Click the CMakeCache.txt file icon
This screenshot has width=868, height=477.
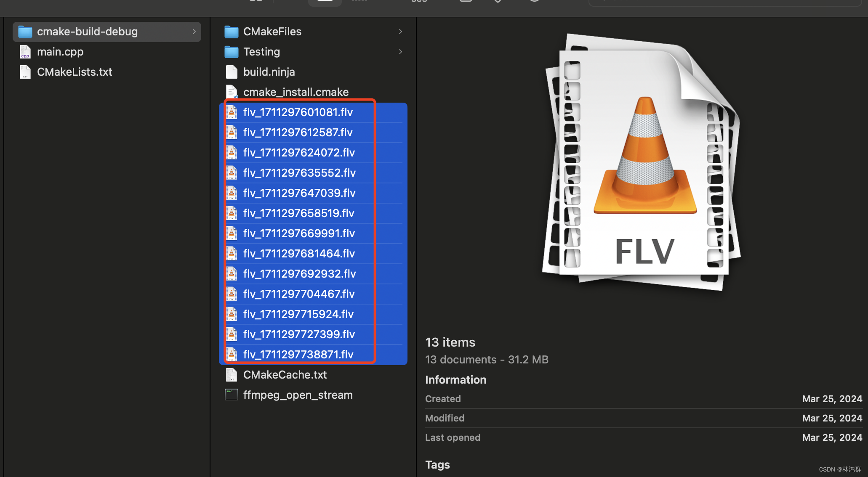(232, 375)
